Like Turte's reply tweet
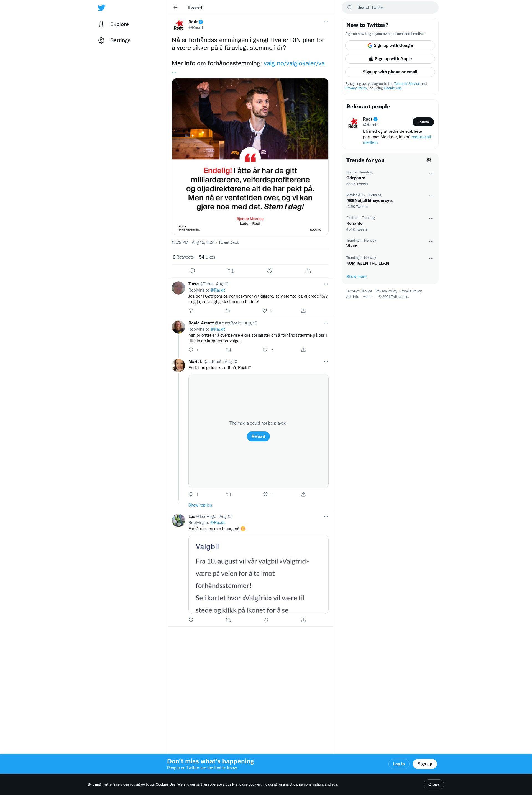 (265, 310)
